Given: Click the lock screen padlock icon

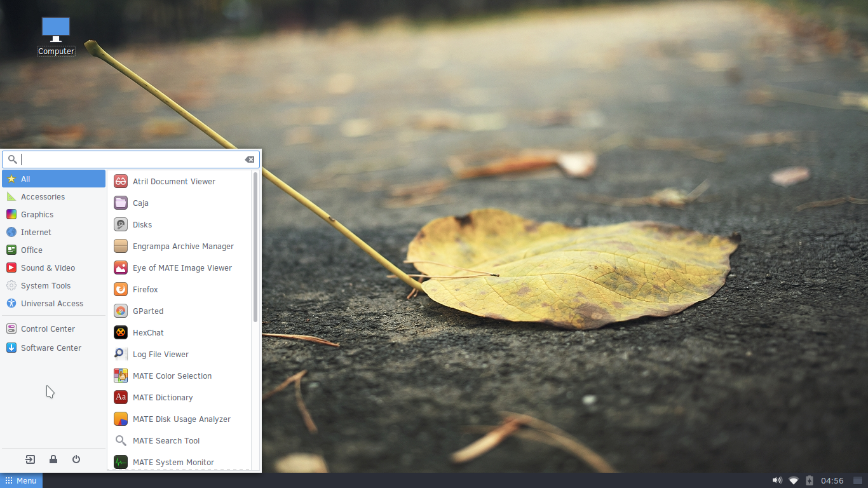Looking at the screenshot, I should [53, 459].
